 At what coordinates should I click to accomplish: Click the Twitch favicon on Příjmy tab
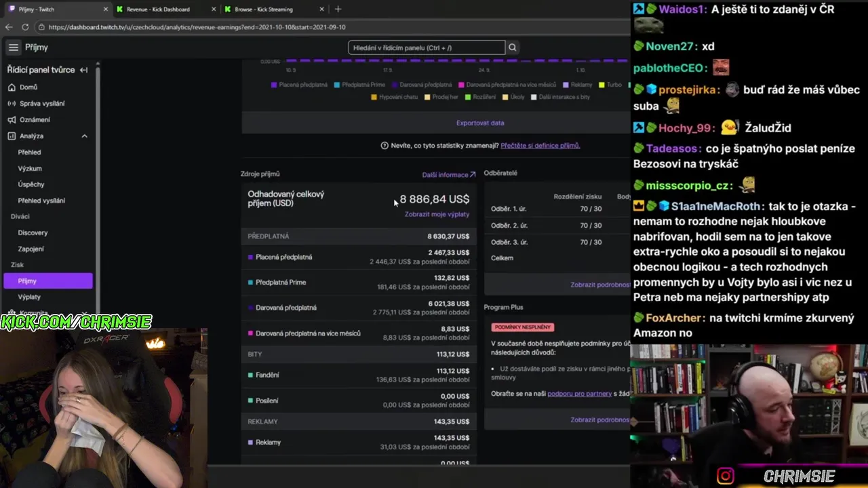pos(12,9)
